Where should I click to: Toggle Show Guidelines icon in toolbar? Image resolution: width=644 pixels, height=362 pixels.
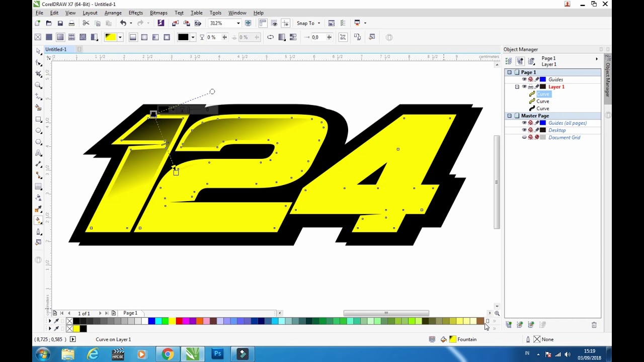point(285,23)
